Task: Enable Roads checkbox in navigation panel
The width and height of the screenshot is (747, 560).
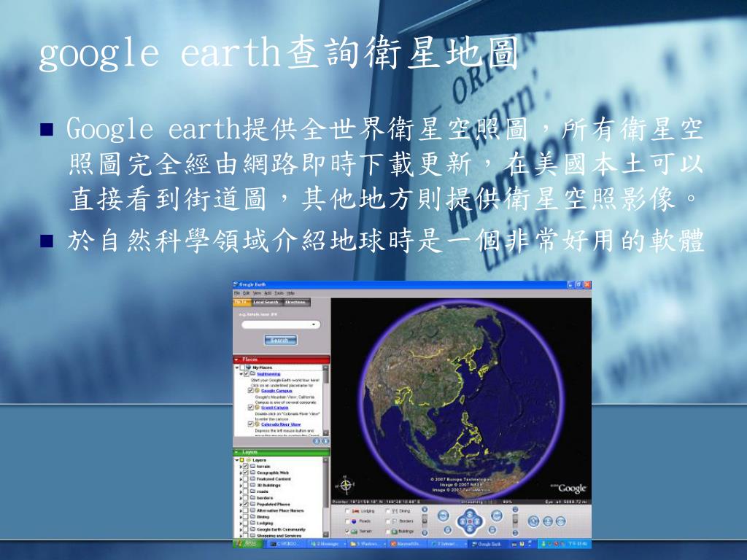Action: [347, 521]
